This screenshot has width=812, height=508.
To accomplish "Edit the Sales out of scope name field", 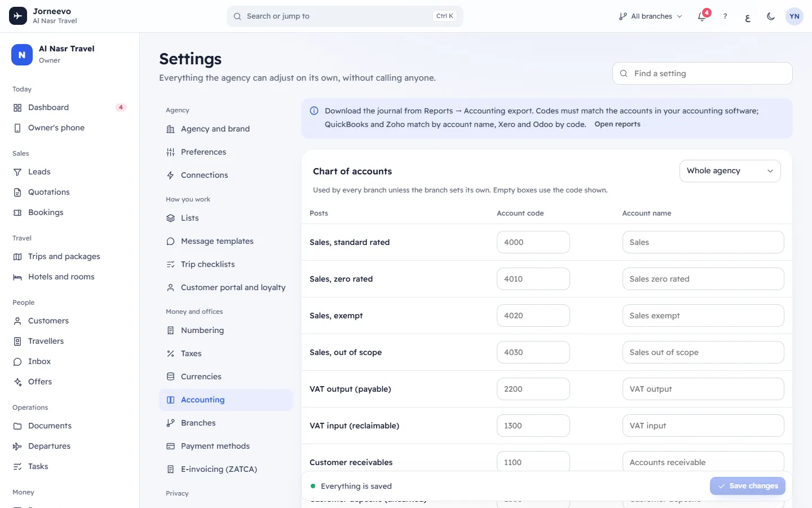I will pyautogui.click(x=703, y=352).
